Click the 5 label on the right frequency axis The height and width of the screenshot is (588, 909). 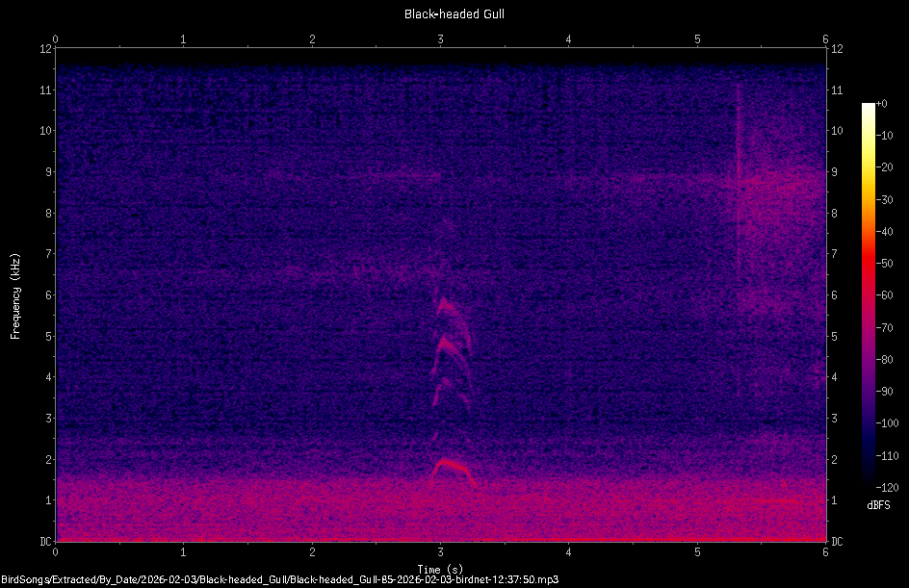(x=833, y=337)
